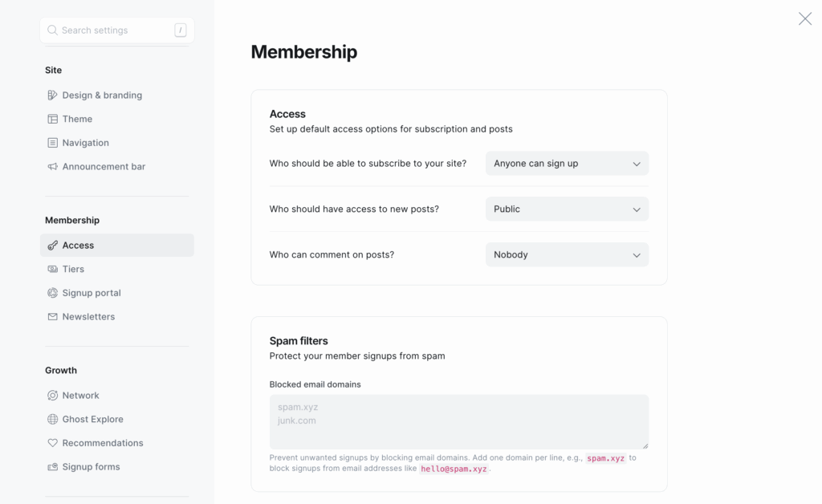Click the Ghost Explore icon

(51, 419)
